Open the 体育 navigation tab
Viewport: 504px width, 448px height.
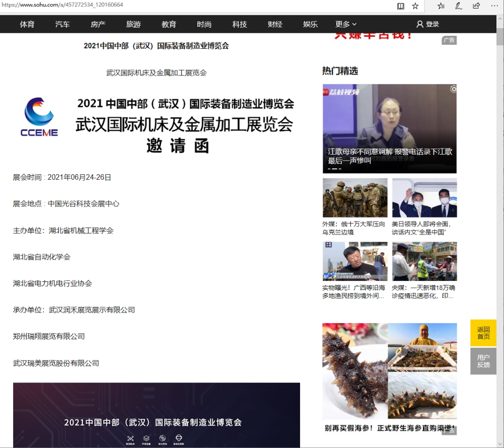(27, 24)
